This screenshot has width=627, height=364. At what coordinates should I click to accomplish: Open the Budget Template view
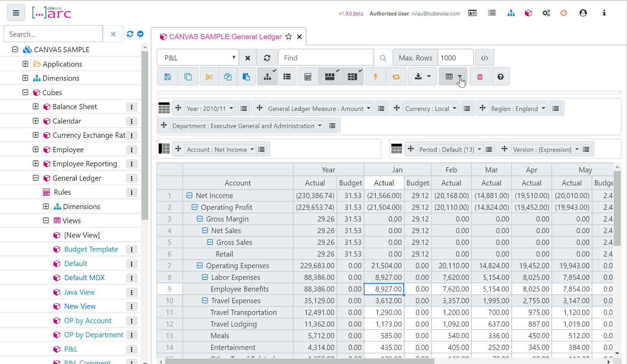tap(91, 249)
